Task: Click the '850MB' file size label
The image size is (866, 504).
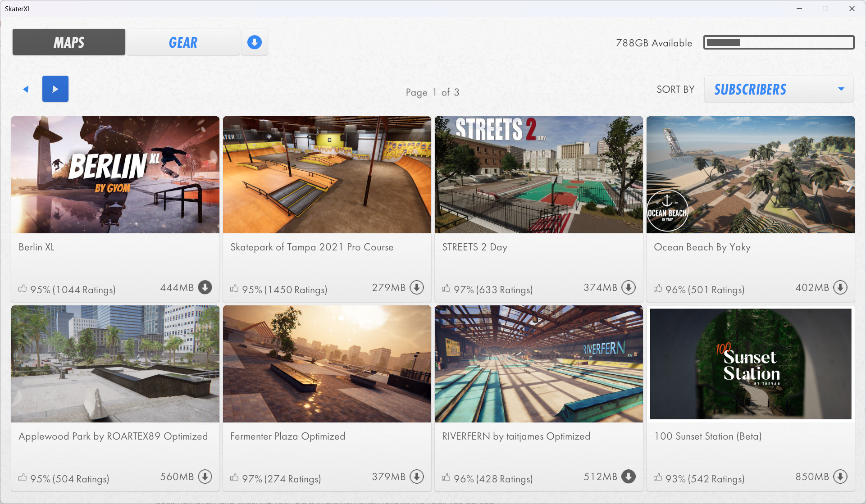Action: [812, 477]
